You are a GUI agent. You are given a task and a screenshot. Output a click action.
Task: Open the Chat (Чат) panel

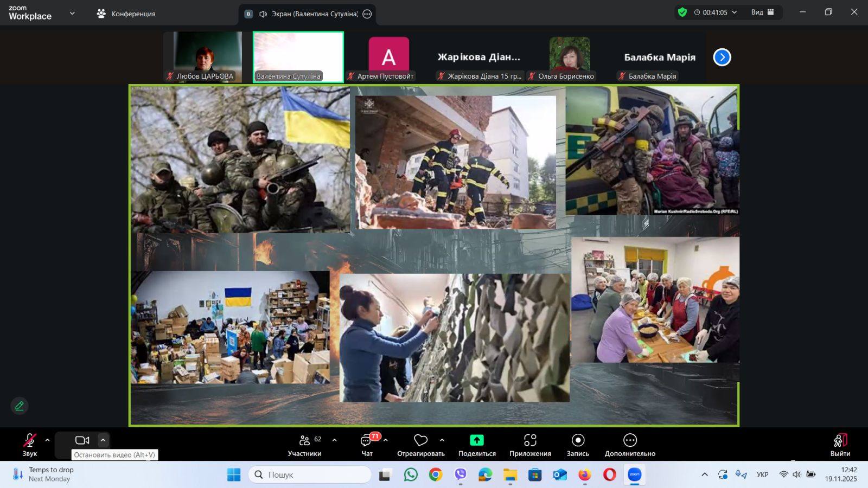tap(367, 440)
